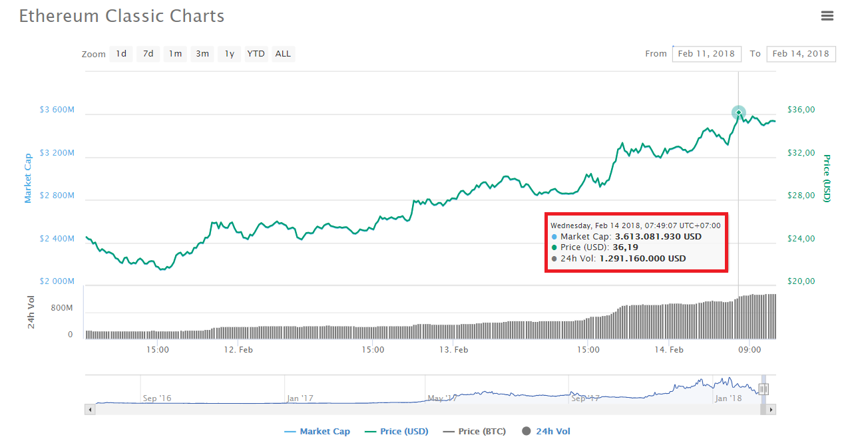Set zoom range to 1d

click(121, 54)
